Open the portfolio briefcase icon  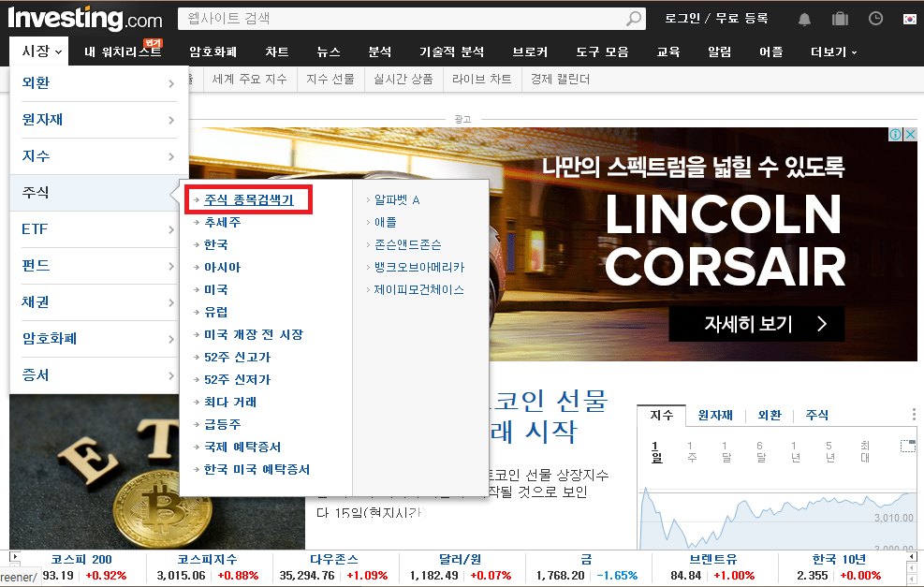840,19
